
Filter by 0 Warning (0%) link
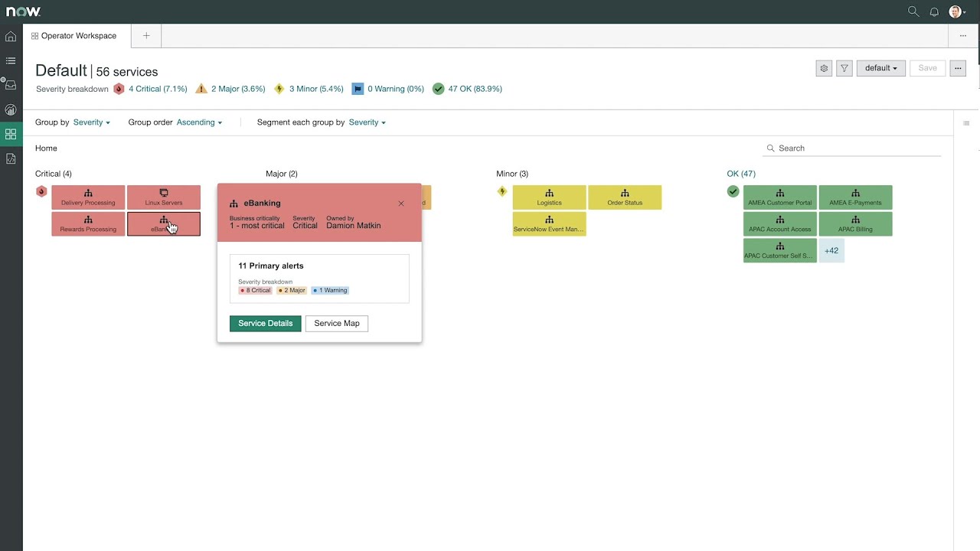point(396,89)
